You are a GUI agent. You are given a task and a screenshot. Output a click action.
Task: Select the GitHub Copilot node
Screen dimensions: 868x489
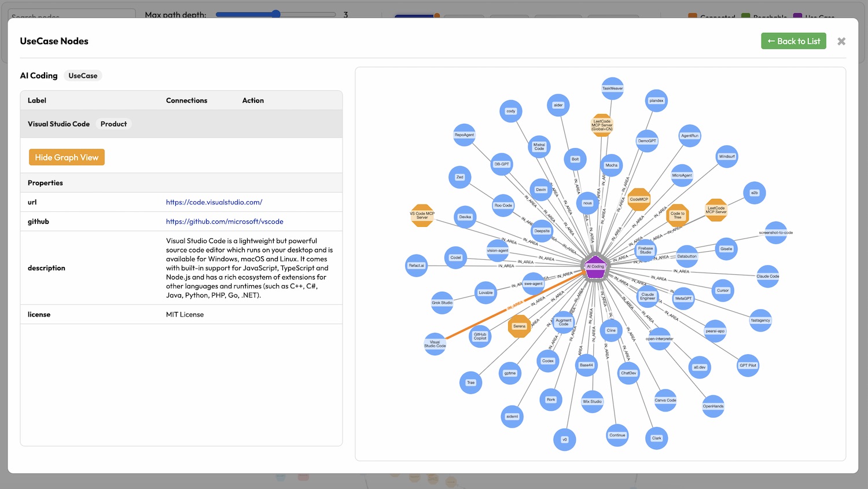480,336
